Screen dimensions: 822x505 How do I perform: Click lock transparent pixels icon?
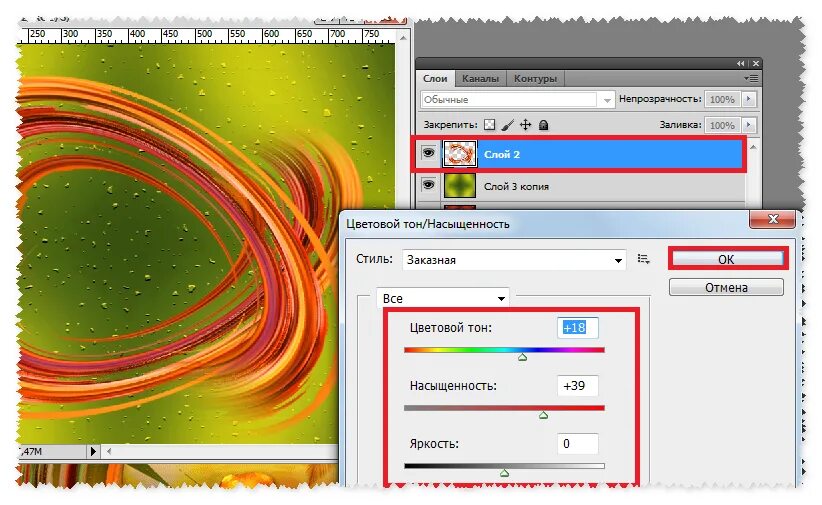click(x=489, y=125)
